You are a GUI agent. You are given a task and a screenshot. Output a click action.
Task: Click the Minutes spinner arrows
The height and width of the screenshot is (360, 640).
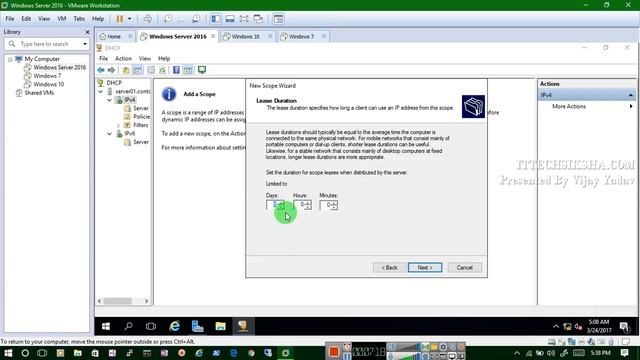pos(334,205)
